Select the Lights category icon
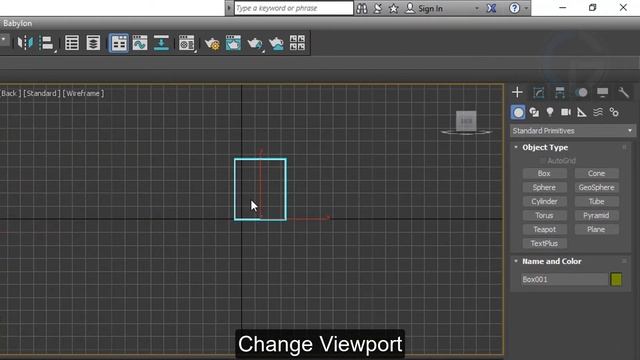The image size is (640, 360). [x=550, y=112]
